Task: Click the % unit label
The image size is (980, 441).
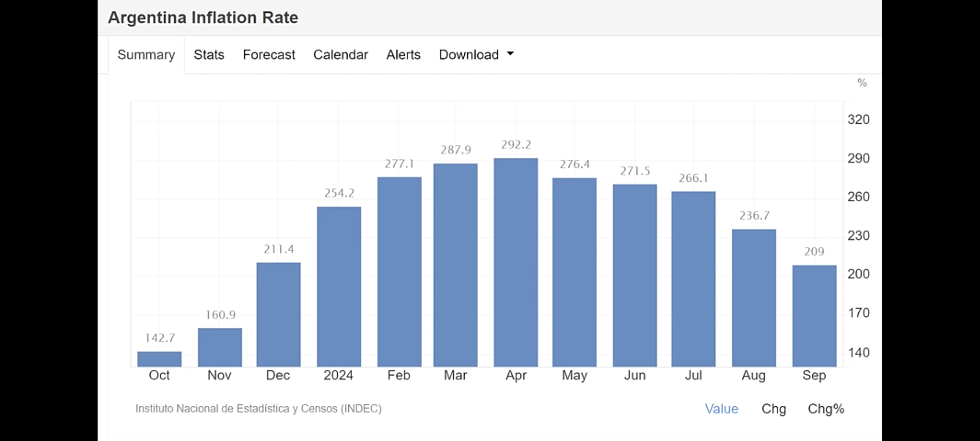Action: (862, 83)
